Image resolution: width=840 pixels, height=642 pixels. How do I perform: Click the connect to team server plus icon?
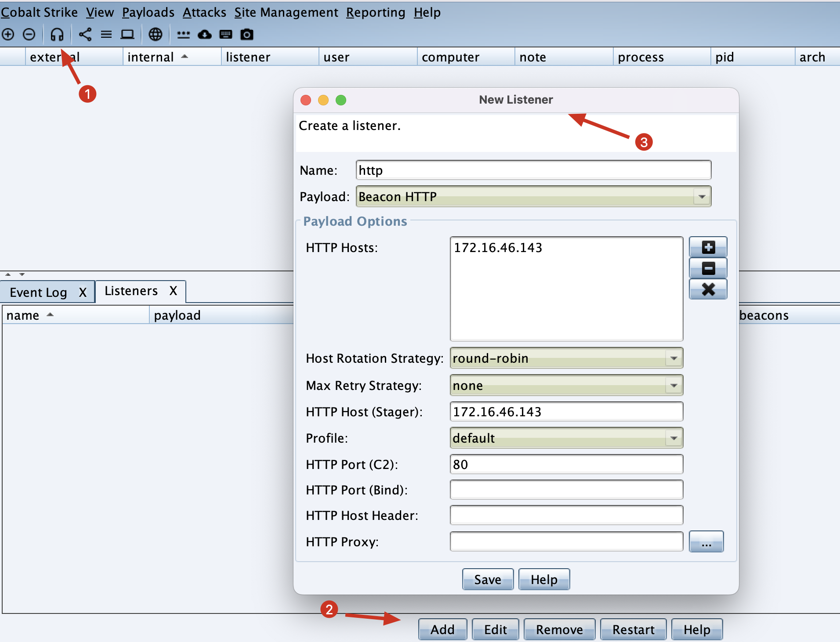click(8, 34)
